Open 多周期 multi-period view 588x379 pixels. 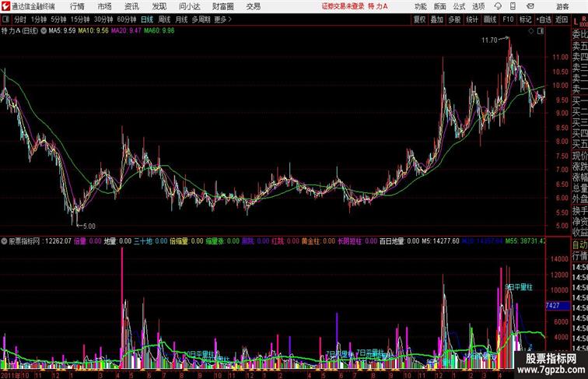(x=201, y=19)
